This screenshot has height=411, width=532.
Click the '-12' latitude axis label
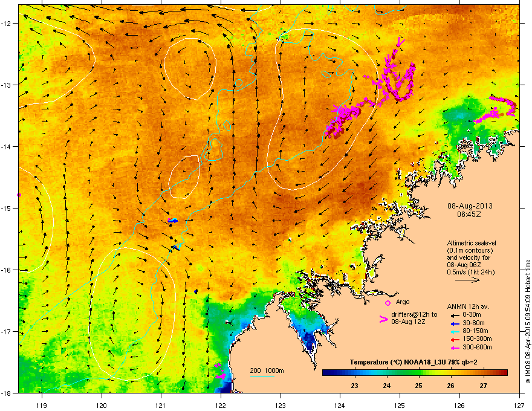pyautogui.click(x=6, y=24)
